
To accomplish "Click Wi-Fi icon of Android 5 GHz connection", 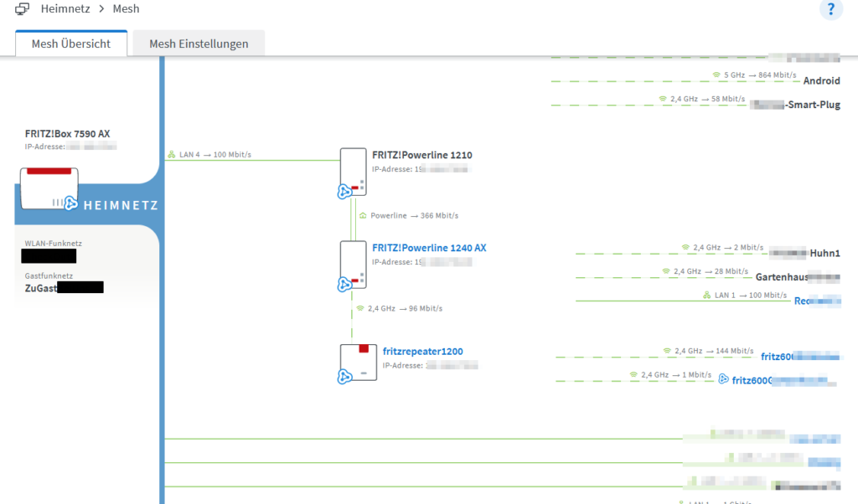I will [x=716, y=75].
